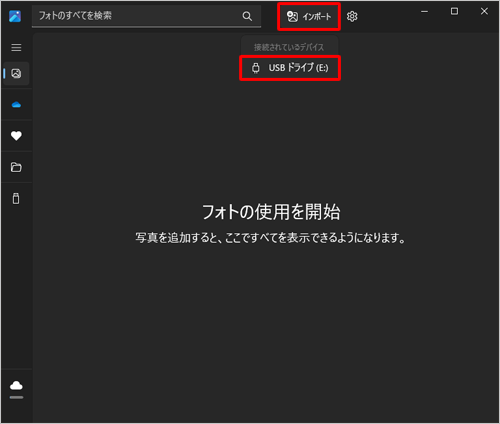The height and width of the screenshot is (424, 500).
Task: Click the white cloud storage icon at bottom
Action: tap(16, 386)
